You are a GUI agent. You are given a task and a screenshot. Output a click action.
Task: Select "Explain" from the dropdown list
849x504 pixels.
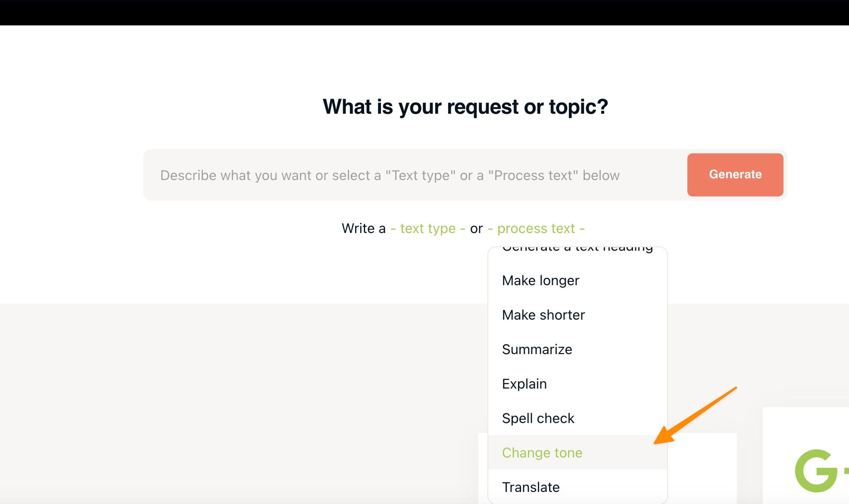click(x=524, y=384)
